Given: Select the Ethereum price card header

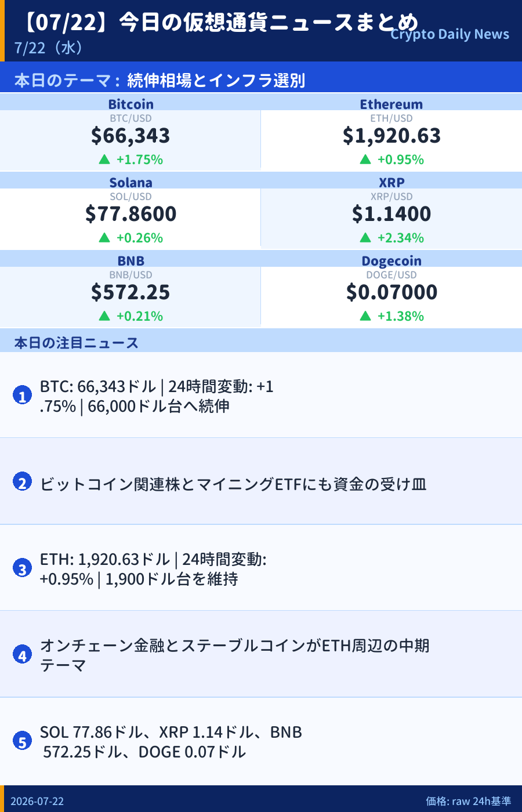Looking at the screenshot, I should pyautogui.click(x=391, y=103).
